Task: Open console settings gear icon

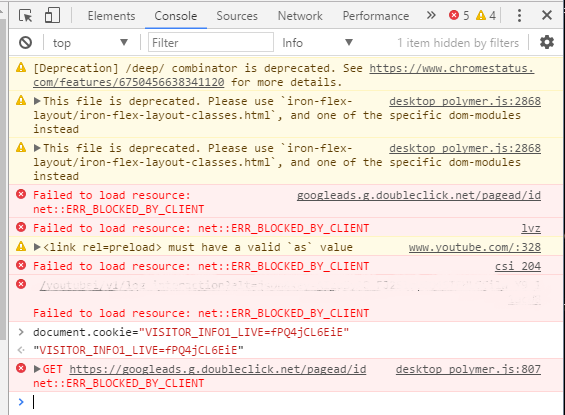Action: pos(547,43)
